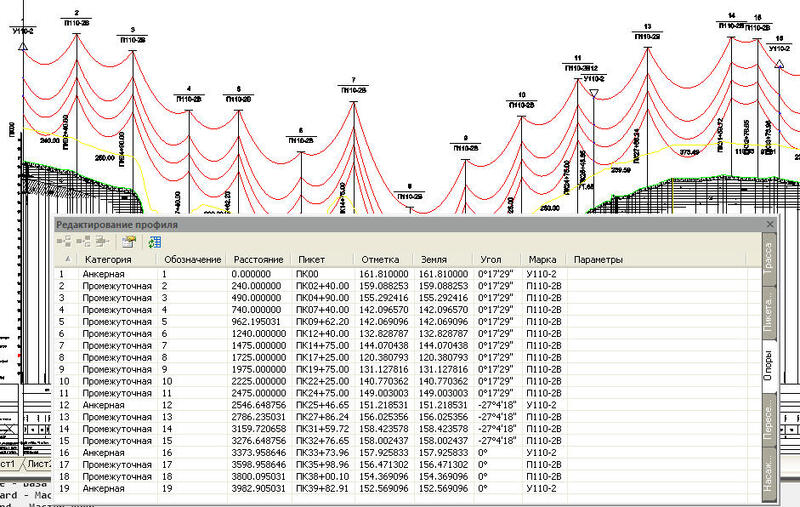Switch to the Трасса side tab
This screenshot has width=800, height=507.
768,259
